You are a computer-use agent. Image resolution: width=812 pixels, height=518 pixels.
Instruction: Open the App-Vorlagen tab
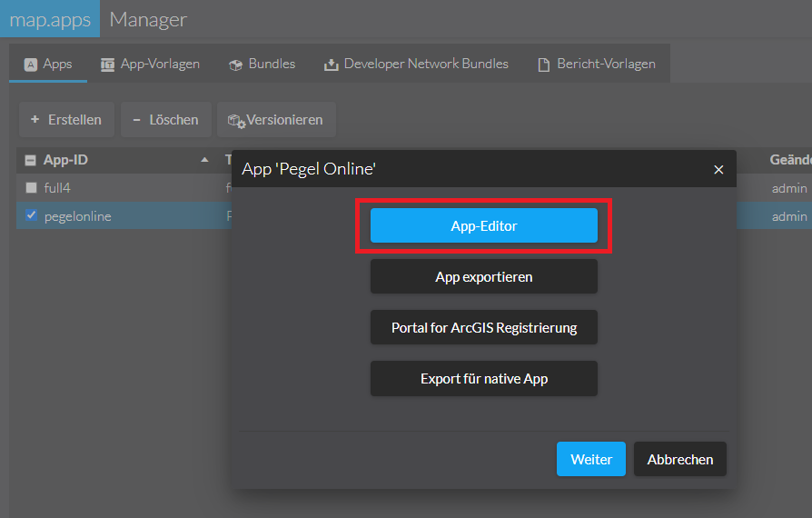click(x=150, y=64)
